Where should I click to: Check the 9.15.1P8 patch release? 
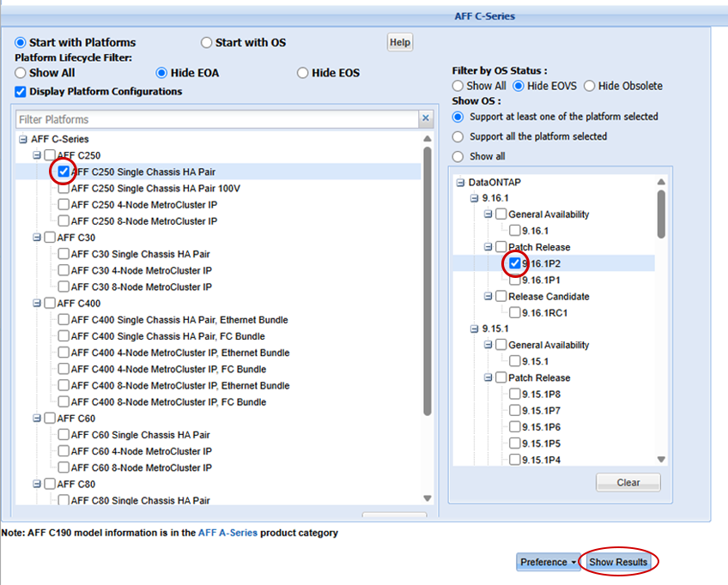pos(515,394)
